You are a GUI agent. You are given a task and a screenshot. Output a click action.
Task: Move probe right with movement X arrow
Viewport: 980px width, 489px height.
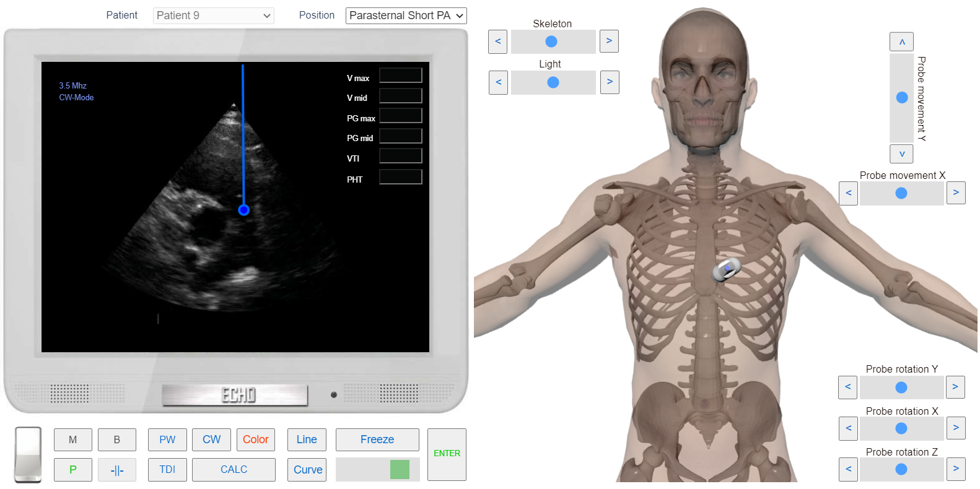point(956,193)
